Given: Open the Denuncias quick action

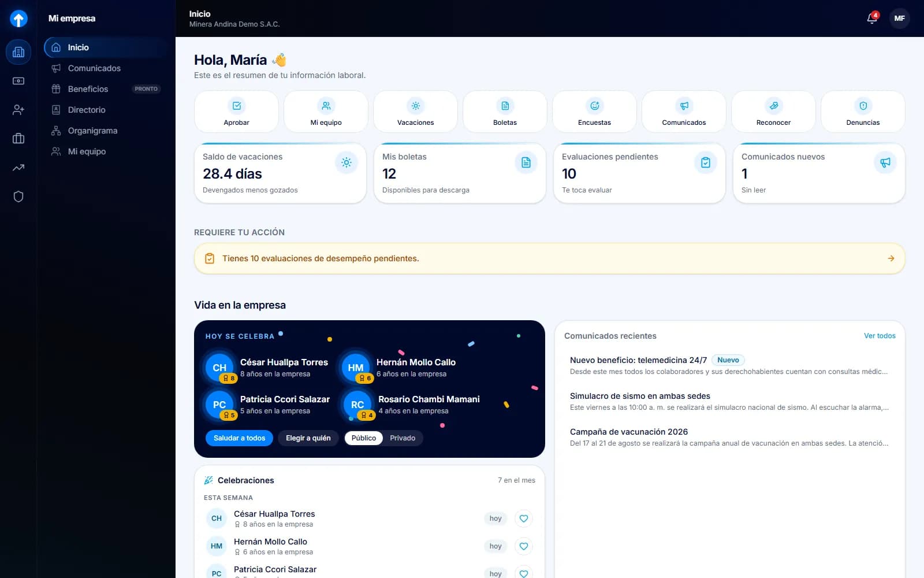Looking at the screenshot, I should pos(863,112).
